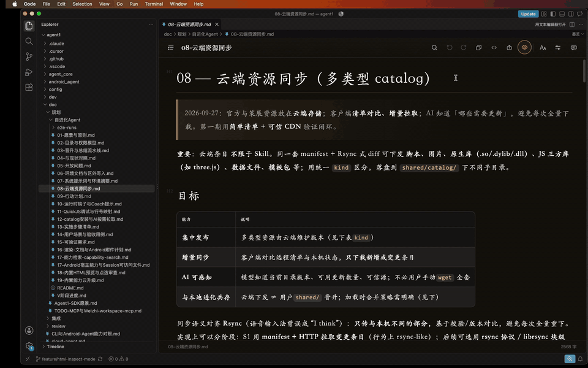Click the zoom magnifier button in status bar

click(x=570, y=359)
